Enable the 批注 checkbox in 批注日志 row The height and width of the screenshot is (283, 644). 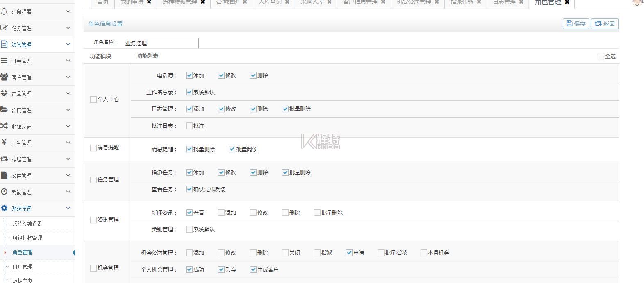[x=189, y=126]
